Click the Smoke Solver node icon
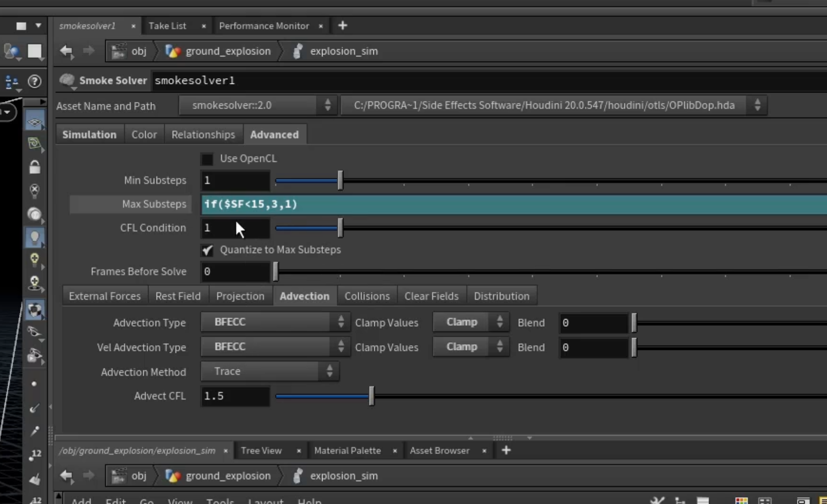827x504 pixels. 67,81
